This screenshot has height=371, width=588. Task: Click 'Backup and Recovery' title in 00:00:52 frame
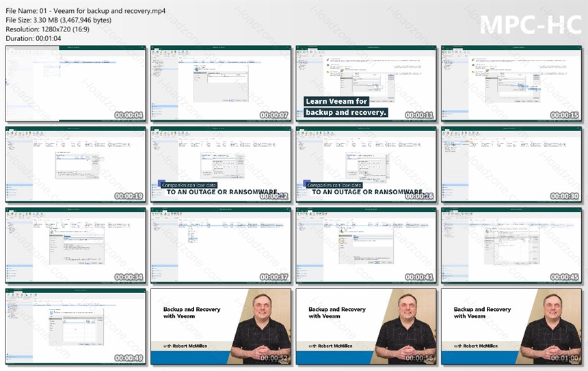pyautogui.click(x=192, y=309)
